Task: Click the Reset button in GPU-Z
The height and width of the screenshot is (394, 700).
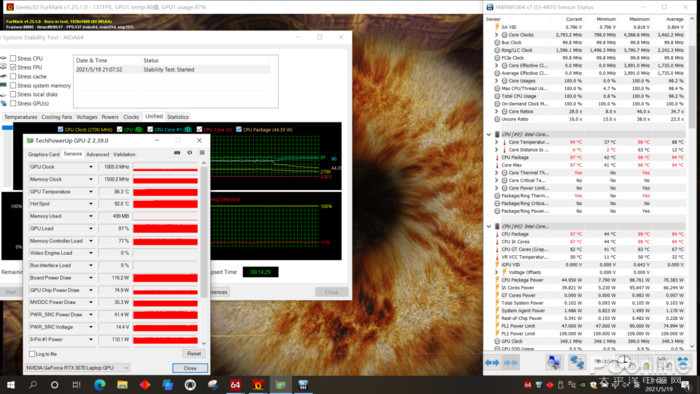Action: pyautogui.click(x=194, y=353)
